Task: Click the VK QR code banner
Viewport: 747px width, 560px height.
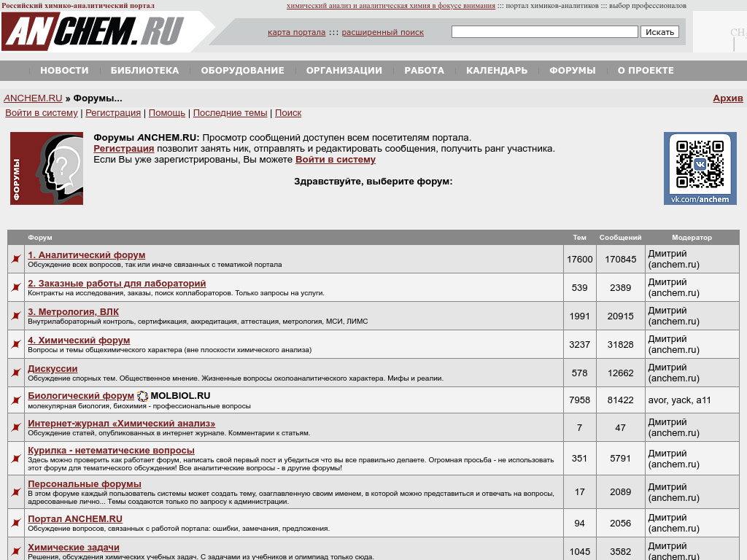Action: pyautogui.click(x=700, y=168)
